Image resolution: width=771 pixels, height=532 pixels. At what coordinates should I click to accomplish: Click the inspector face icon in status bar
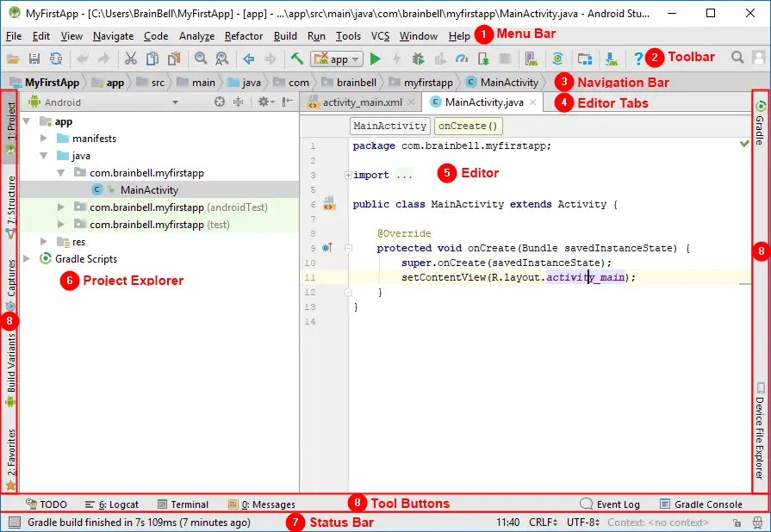758,523
